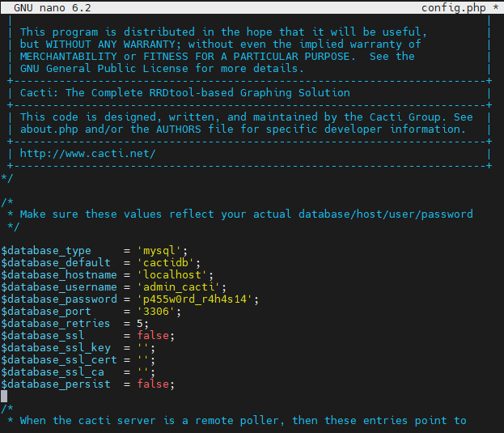Place cursor on 'cactidb' default value

[x=166, y=263]
